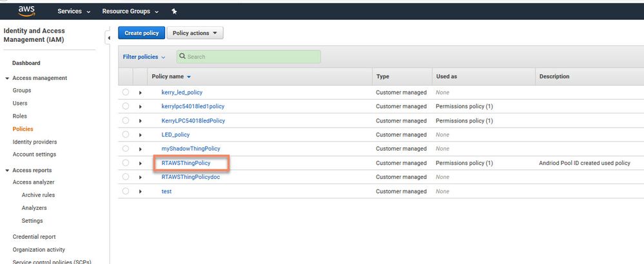Viewport: 644px width, 264px height.
Task: Select the kerry_led_policy radio button
Action: coord(126,93)
